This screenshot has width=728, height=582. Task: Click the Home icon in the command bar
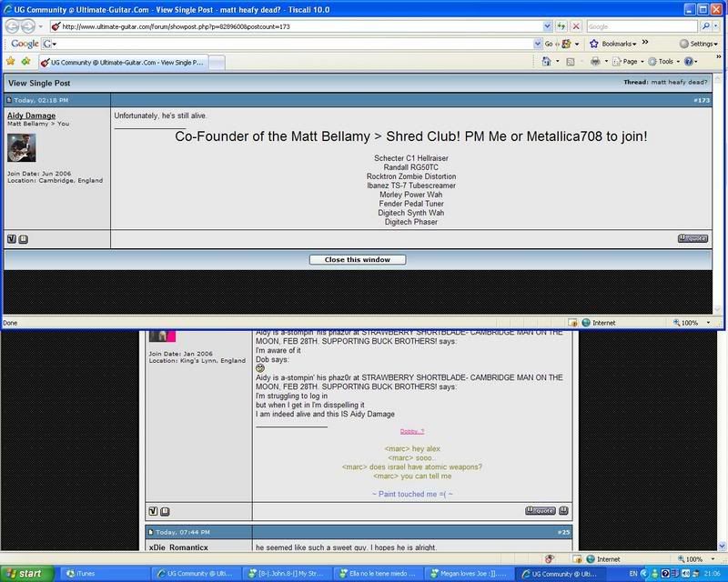tap(547, 61)
